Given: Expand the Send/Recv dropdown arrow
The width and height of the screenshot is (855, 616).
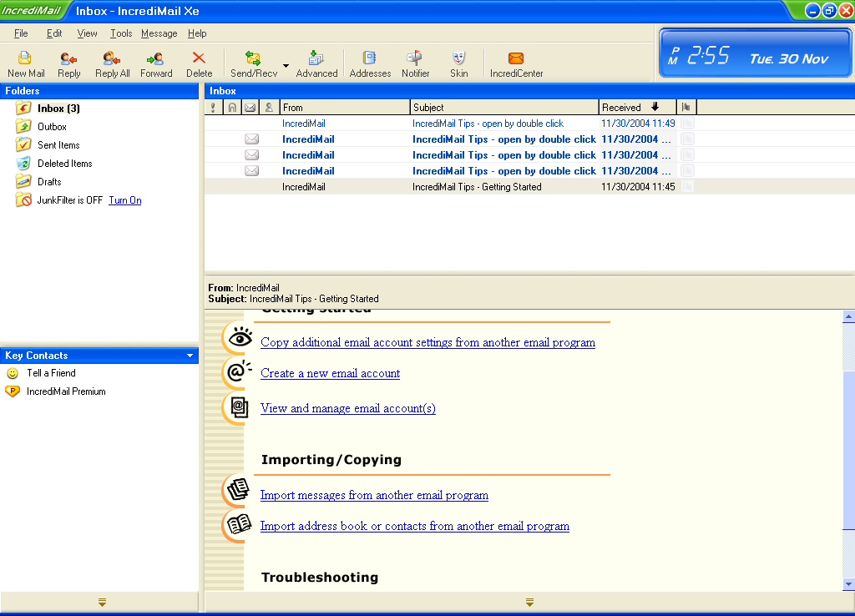Looking at the screenshot, I should coord(286,66).
